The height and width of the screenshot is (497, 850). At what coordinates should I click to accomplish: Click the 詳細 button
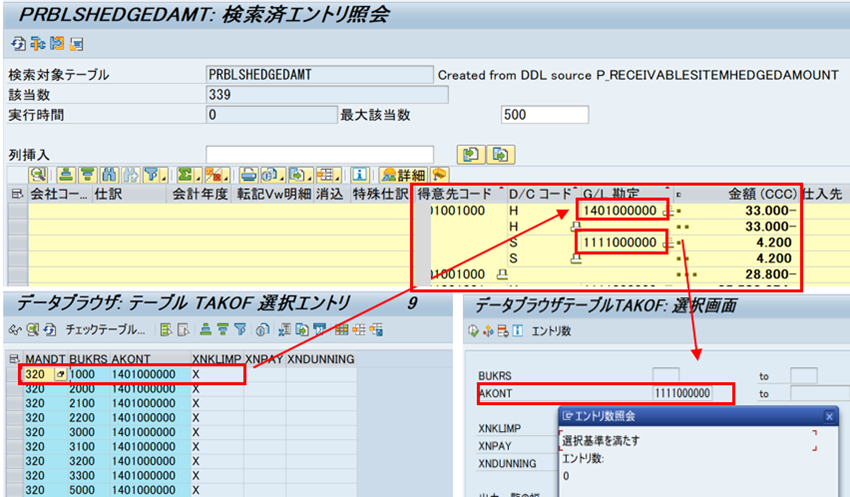(x=403, y=175)
